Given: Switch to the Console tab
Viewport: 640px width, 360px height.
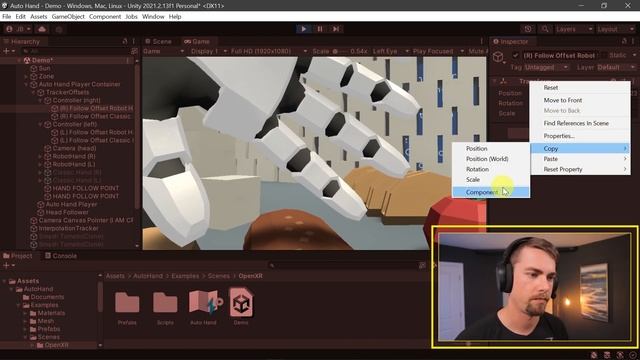Looking at the screenshot, I should pos(61,256).
